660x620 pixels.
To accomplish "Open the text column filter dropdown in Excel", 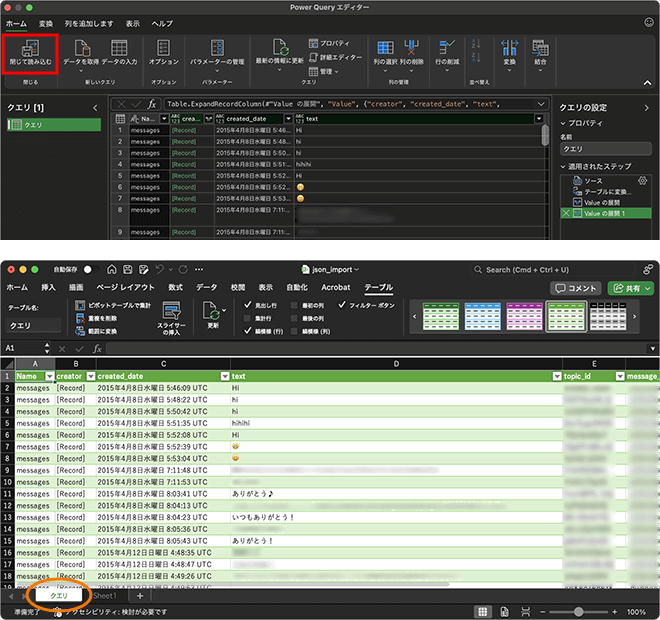I will click(x=557, y=376).
